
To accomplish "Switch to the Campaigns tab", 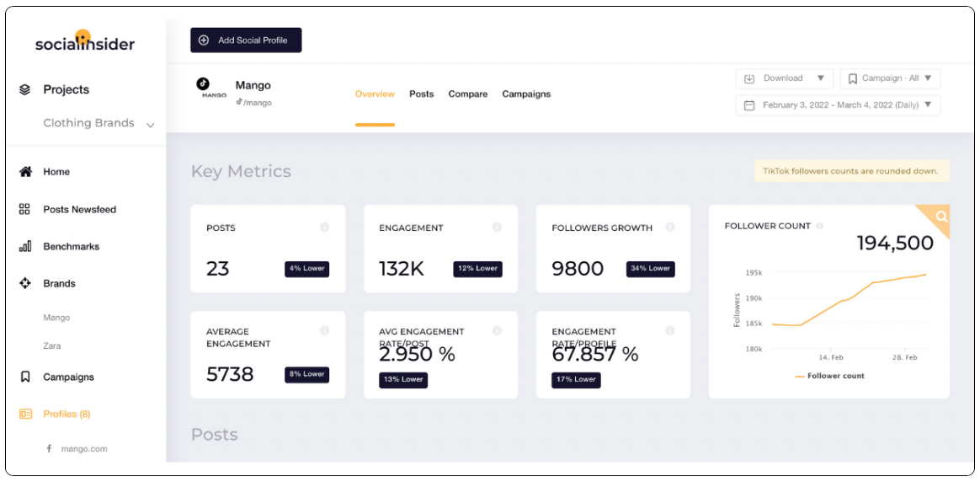I will (526, 94).
